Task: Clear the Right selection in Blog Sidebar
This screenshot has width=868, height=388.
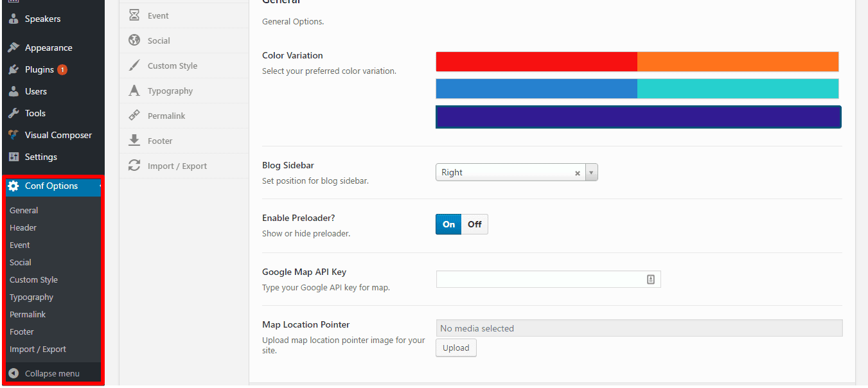Action: 578,173
